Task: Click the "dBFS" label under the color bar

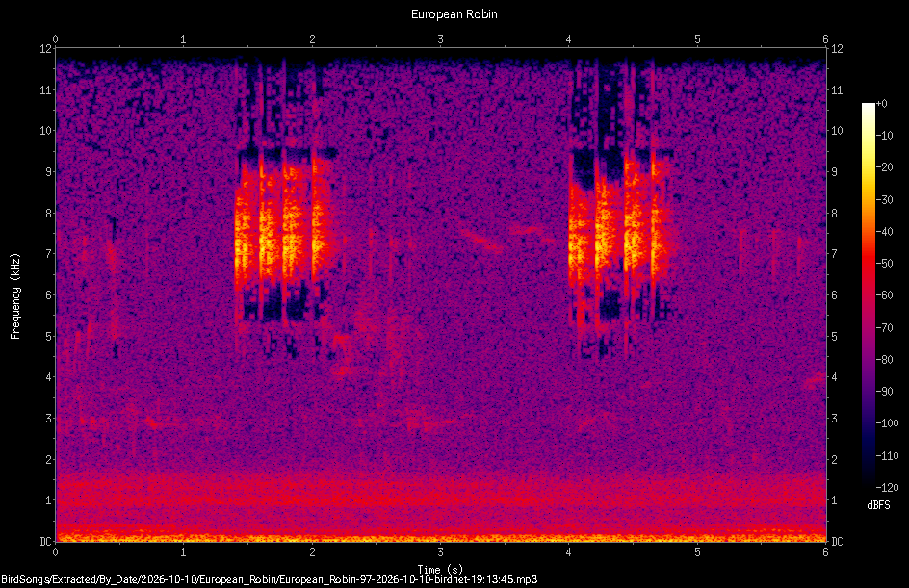Action: pyautogui.click(x=878, y=505)
